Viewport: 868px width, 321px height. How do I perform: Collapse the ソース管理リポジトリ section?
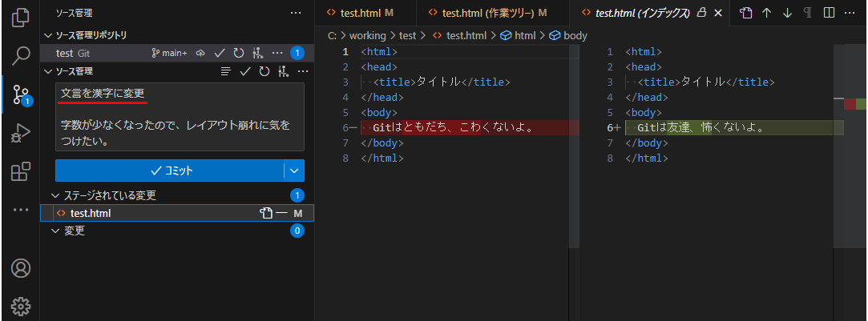[48, 35]
